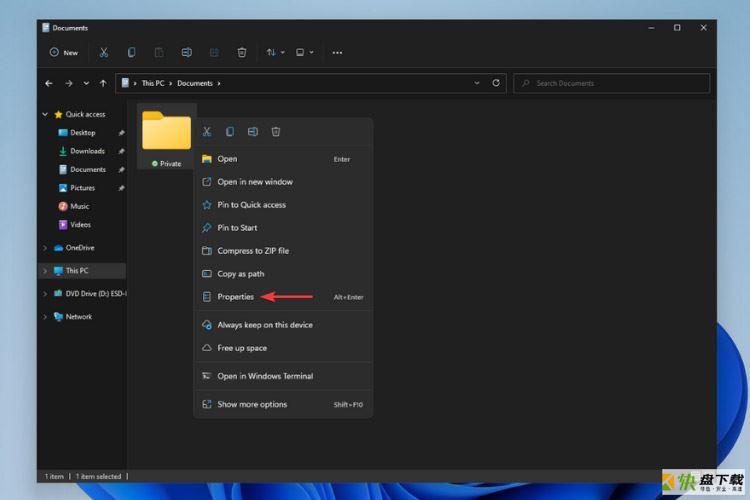The width and height of the screenshot is (750, 500).
Task: Click the Delete icon in the context menu
Action: [276, 132]
